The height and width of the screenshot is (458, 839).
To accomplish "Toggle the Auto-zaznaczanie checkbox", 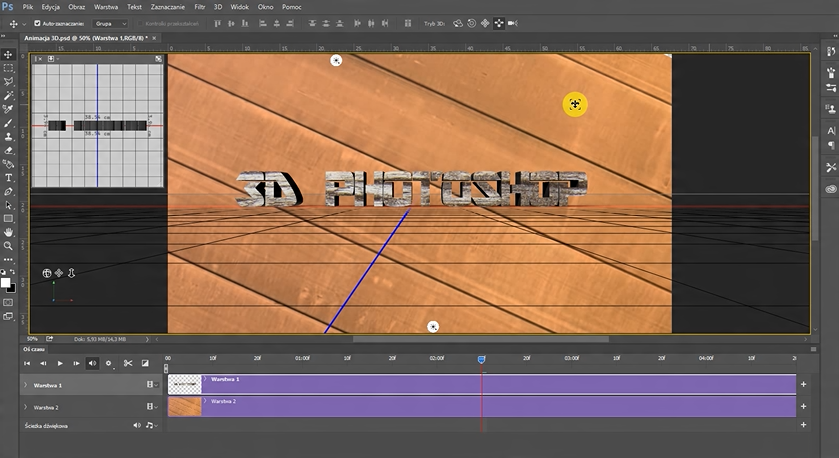I will click(37, 24).
